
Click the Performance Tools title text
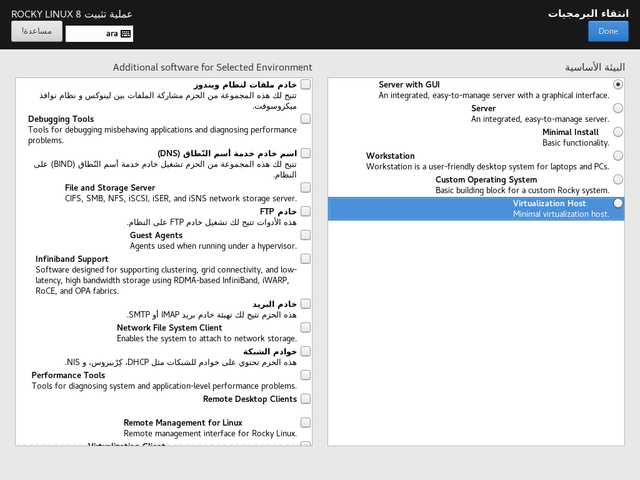pos(68,375)
